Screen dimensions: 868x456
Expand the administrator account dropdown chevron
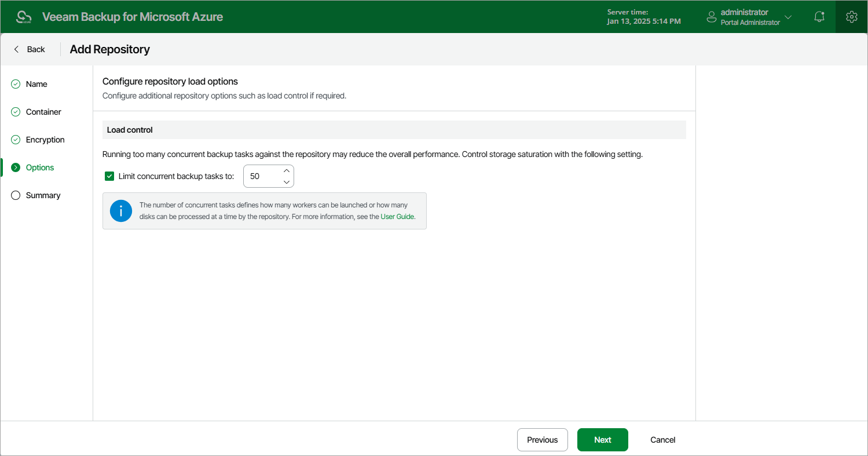point(788,17)
